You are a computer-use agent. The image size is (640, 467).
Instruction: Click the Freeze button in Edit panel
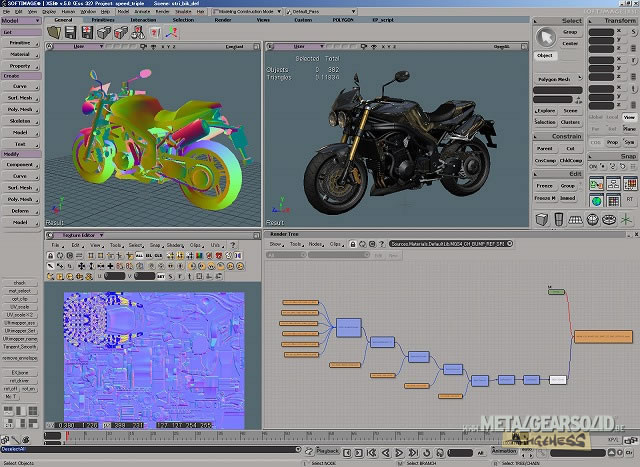point(545,186)
